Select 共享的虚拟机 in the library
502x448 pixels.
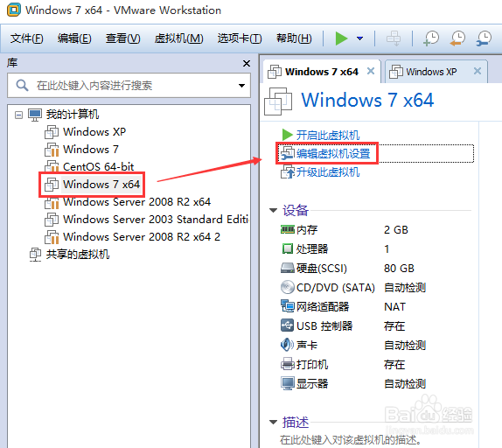pos(78,255)
